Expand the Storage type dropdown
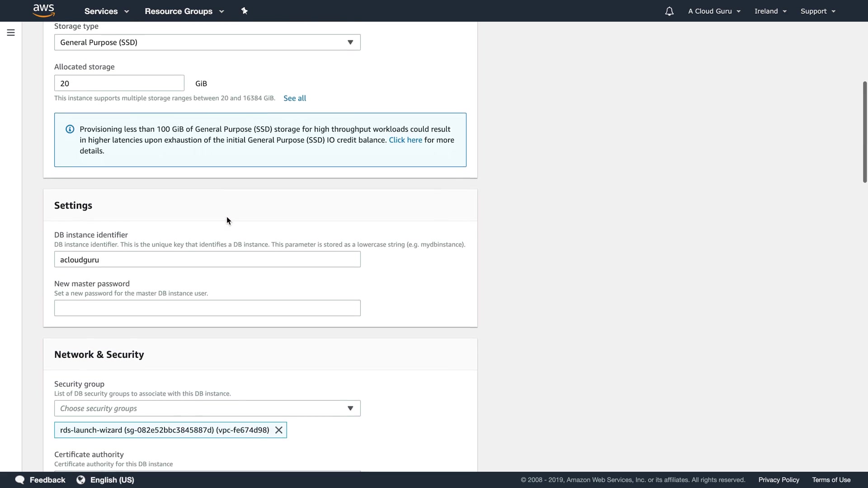The width and height of the screenshot is (868, 488). (207, 42)
